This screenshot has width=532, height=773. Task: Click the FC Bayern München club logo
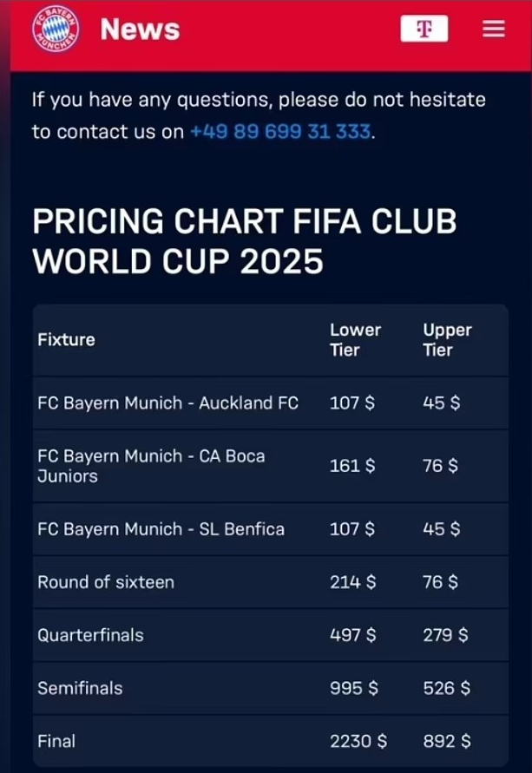point(56,29)
